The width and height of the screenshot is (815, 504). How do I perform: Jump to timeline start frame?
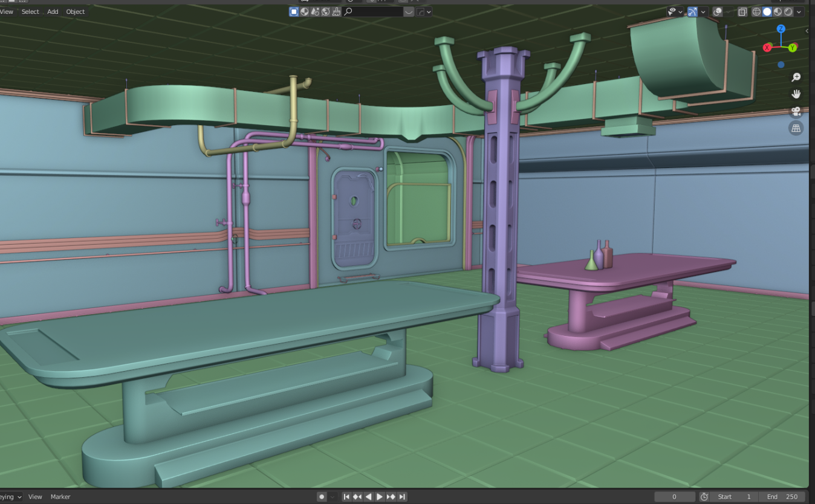point(346,497)
